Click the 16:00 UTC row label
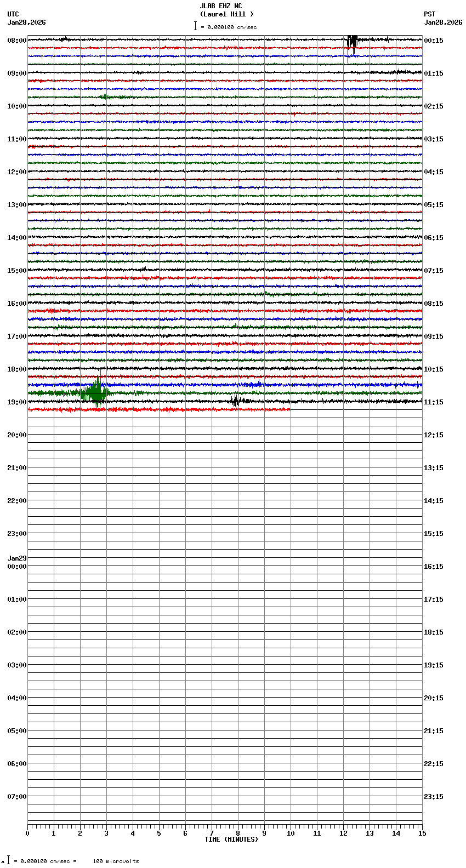Screen dimensions: 466x868 point(17,304)
